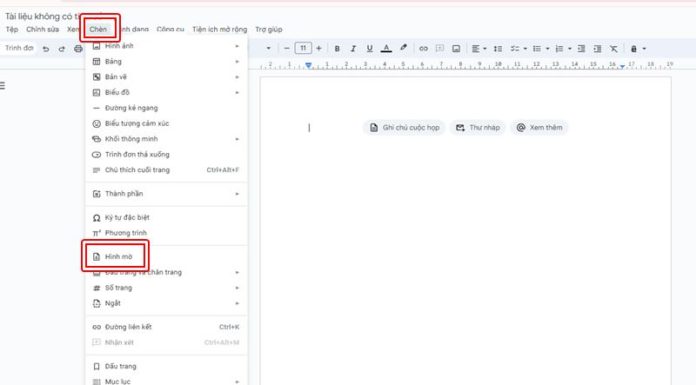This screenshot has width=696, height=385.
Task: Choose Chú thích cuối trang entry
Action: tap(166, 170)
